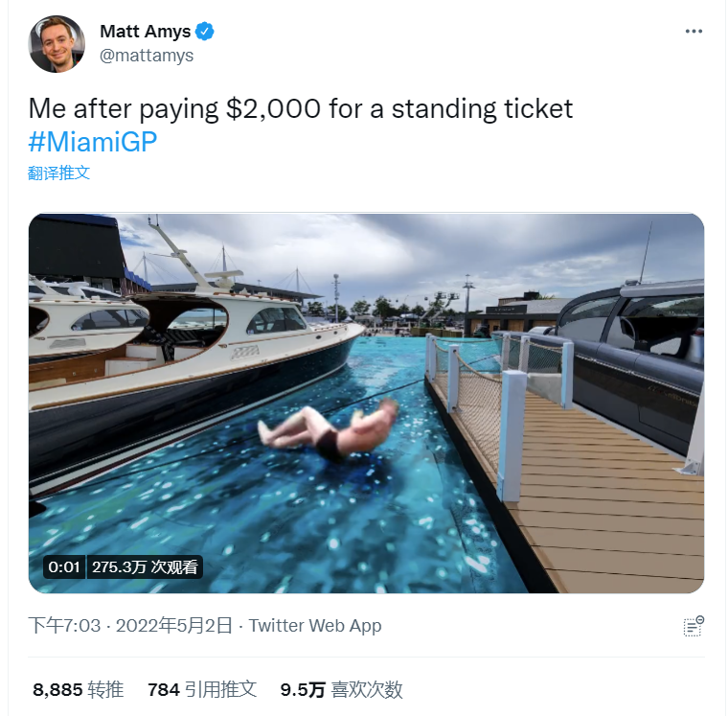Click the @mattamys handle
Viewport: 728px width, 716px height.
click(x=147, y=56)
